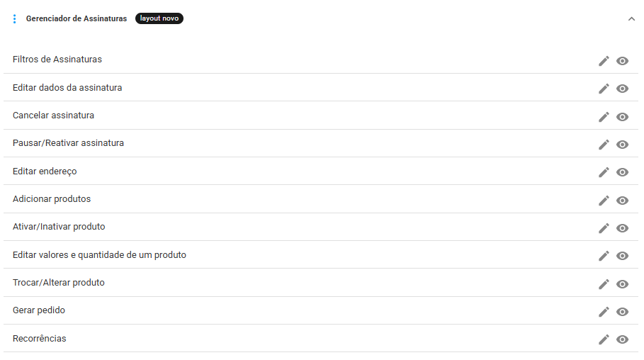This screenshot has height=360, width=644.
Task: Hide the Editar valores e quantidade item
Action: pos(622,256)
